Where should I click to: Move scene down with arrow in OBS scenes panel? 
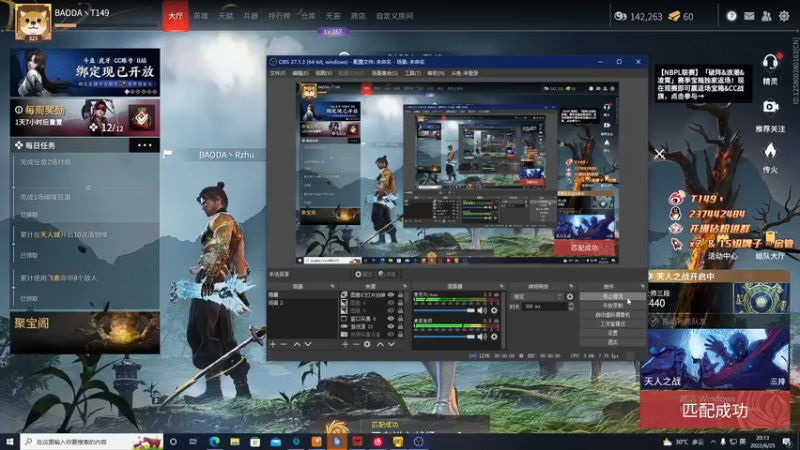(308, 344)
